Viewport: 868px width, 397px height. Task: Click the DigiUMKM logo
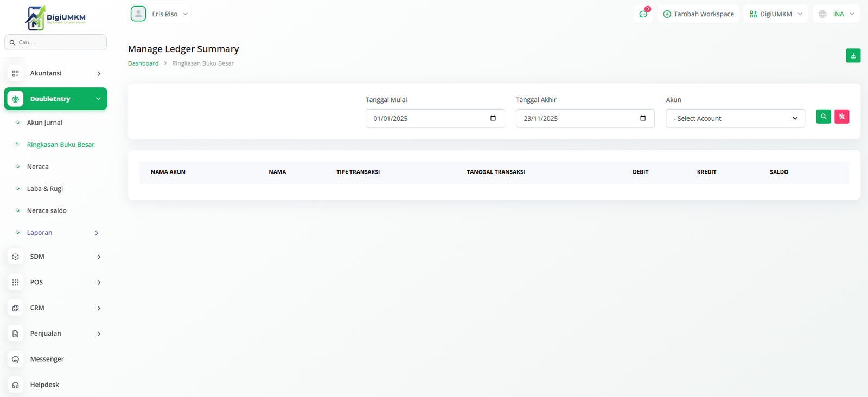click(55, 18)
